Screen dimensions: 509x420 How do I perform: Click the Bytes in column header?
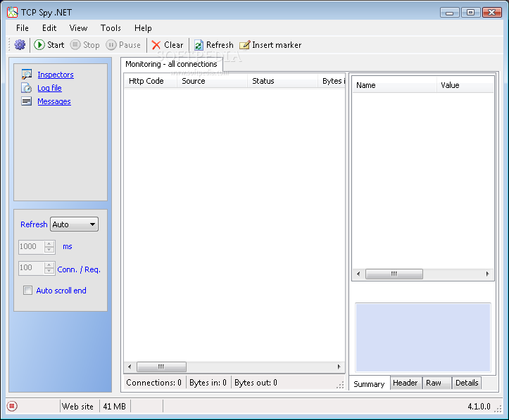(332, 81)
